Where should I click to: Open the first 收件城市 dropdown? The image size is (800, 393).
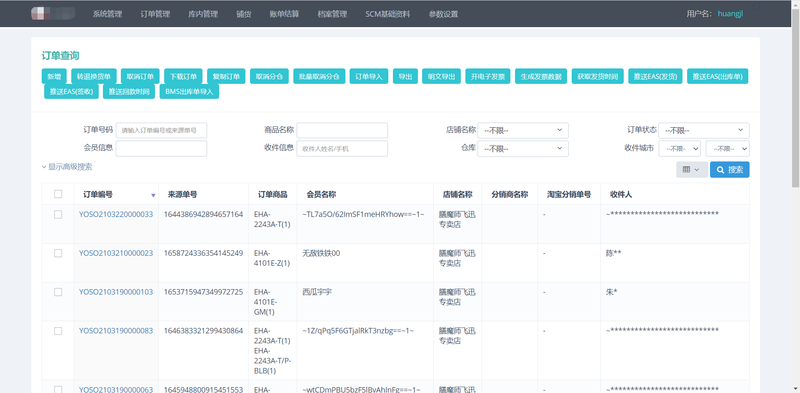pyautogui.click(x=680, y=149)
